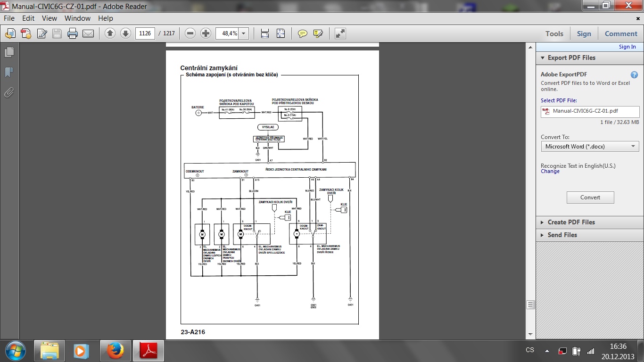This screenshot has width=644, height=362.
Task: Click the Change language link
Action: click(550, 172)
